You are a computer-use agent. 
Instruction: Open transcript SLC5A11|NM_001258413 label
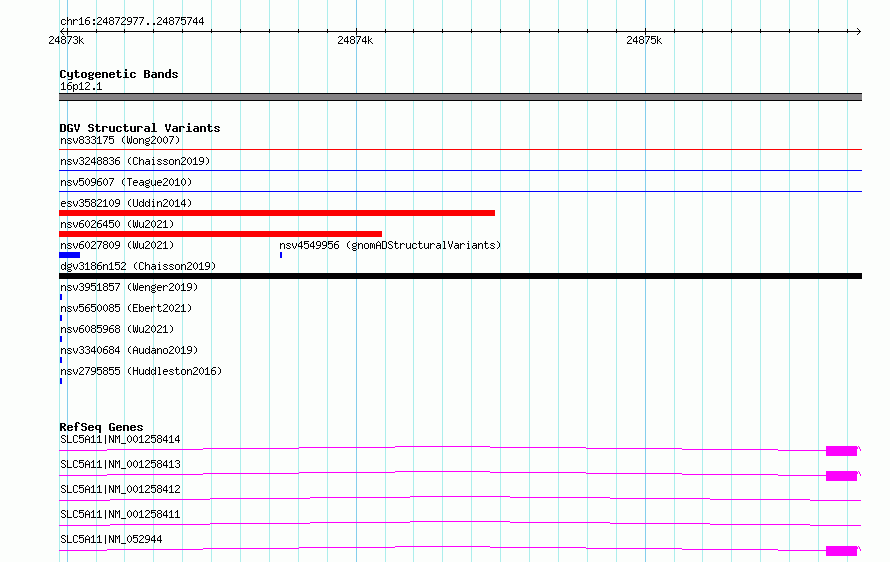click(x=120, y=464)
